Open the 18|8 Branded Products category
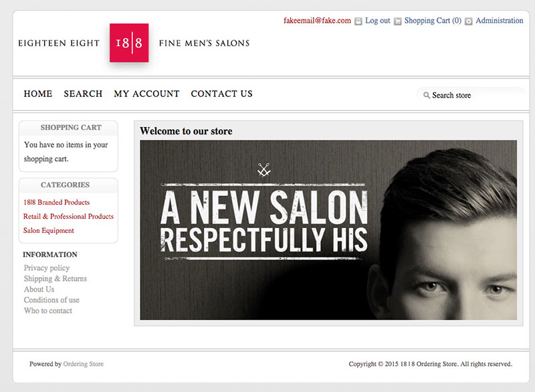 tap(57, 202)
